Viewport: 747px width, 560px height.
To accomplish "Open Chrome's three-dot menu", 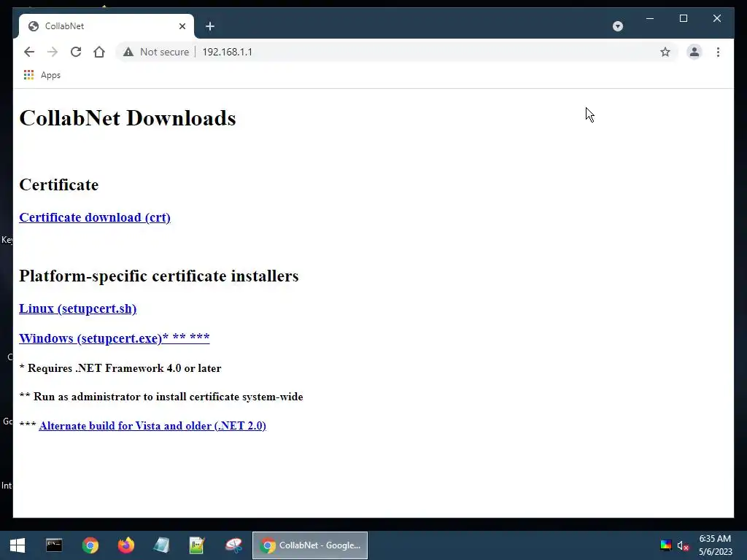I will tap(718, 52).
